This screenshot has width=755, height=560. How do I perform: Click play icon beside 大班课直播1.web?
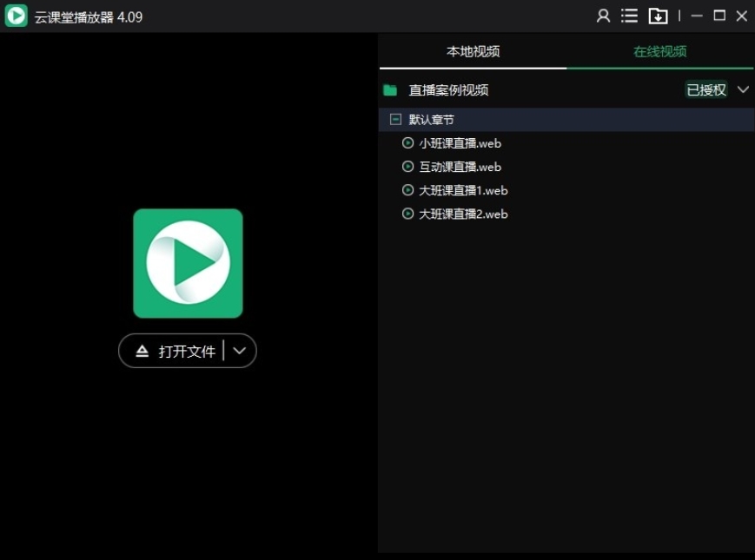407,190
